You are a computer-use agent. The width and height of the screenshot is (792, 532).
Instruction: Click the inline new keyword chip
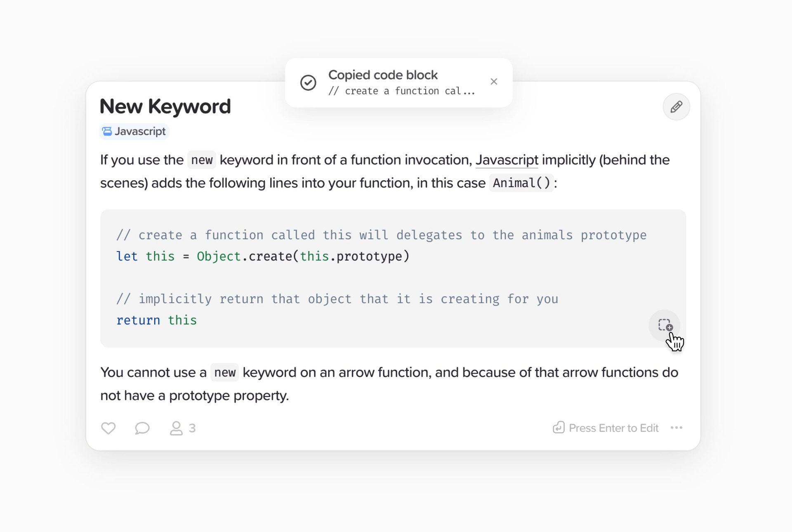click(202, 160)
